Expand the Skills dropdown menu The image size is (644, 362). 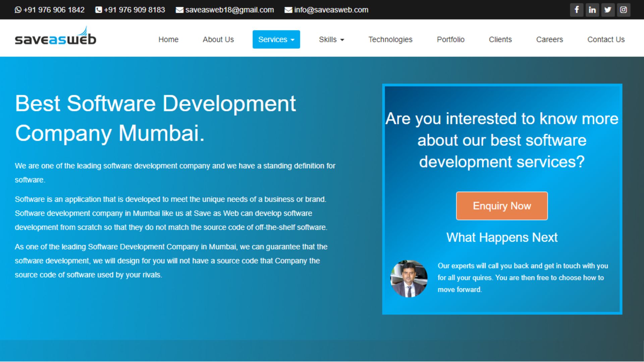tap(332, 39)
